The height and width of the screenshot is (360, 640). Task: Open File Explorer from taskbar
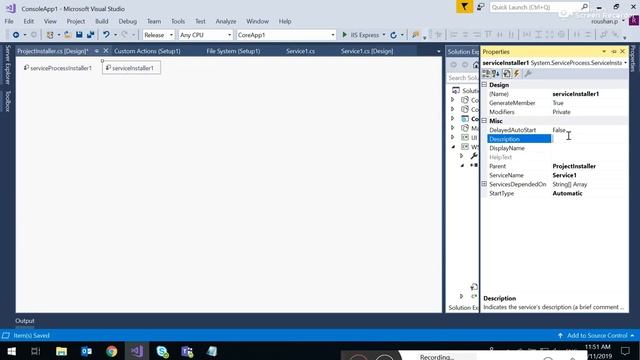click(61, 351)
